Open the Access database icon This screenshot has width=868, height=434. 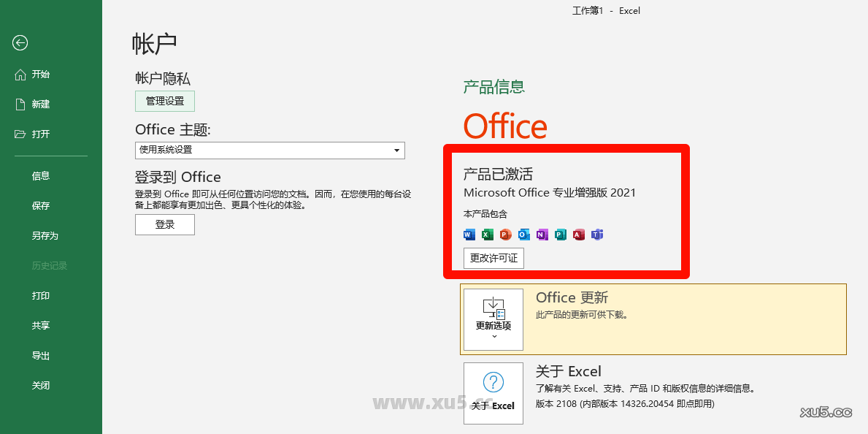[578, 235]
